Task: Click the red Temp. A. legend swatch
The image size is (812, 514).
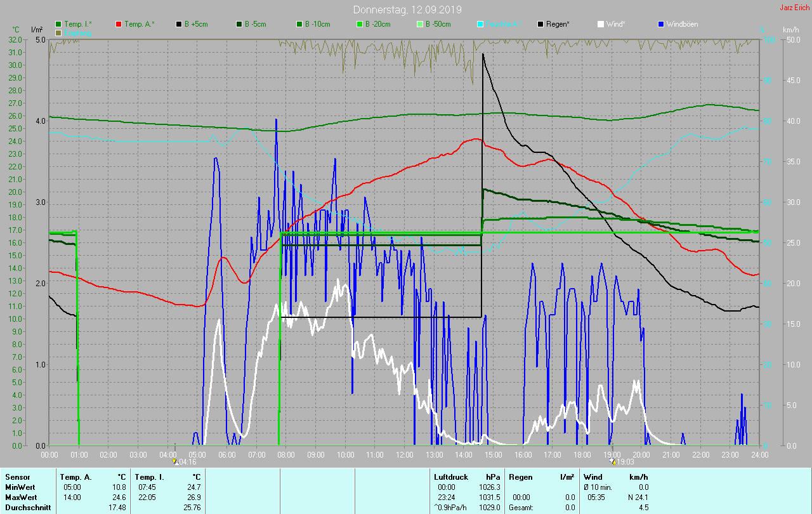Action: (x=119, y=24)
